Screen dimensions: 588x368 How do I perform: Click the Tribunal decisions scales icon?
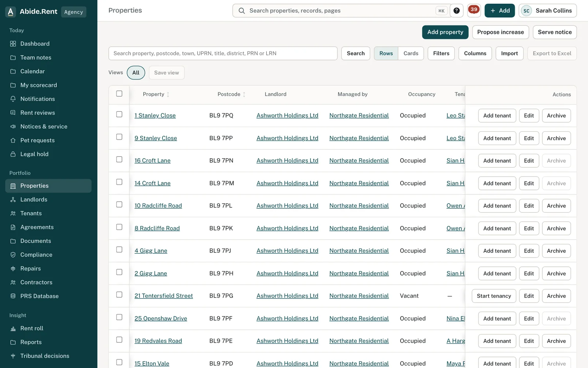pos(13,356)
